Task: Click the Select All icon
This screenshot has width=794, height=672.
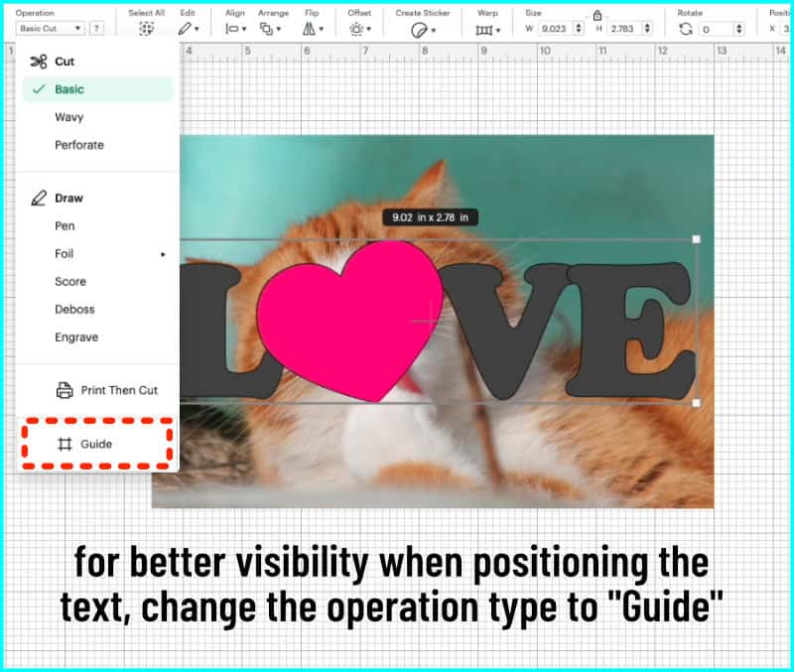Action: (x=146, y=29)
